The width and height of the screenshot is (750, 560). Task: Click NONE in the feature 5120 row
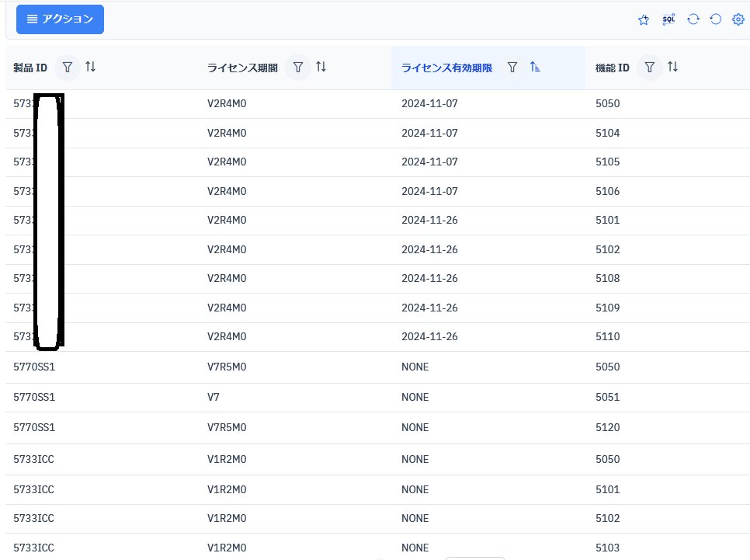[415, 427]
